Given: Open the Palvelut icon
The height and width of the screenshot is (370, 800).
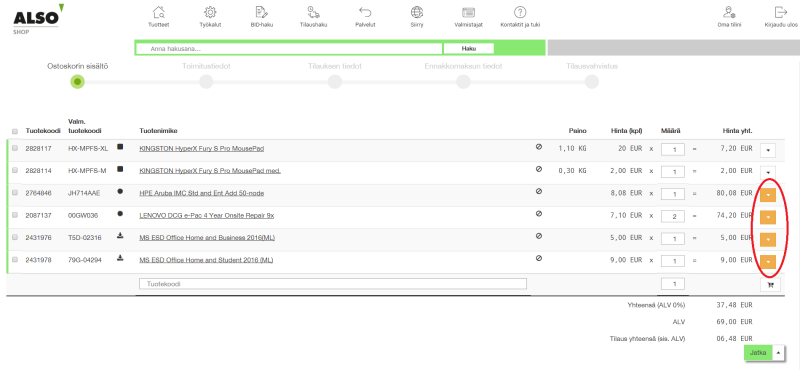Looking at the screenshot, I should 365,12.
